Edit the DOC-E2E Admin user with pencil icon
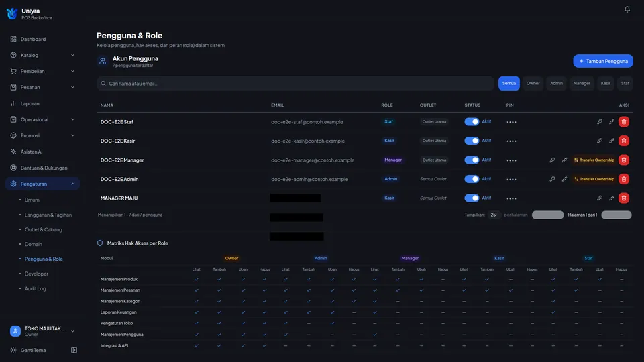 click(x=564, y=179)
